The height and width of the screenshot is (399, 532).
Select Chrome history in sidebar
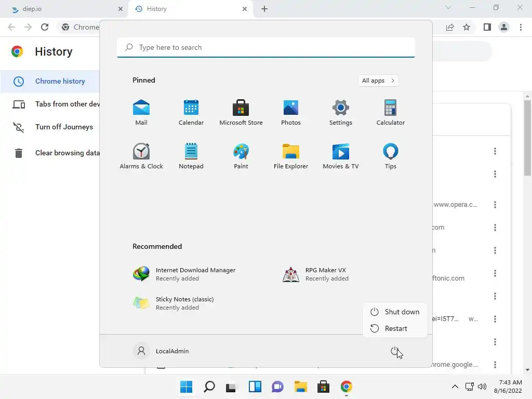50,82
